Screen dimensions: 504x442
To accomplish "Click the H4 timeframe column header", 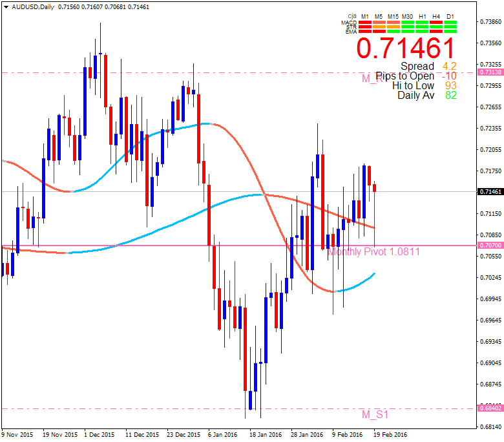I will point(436,16).
